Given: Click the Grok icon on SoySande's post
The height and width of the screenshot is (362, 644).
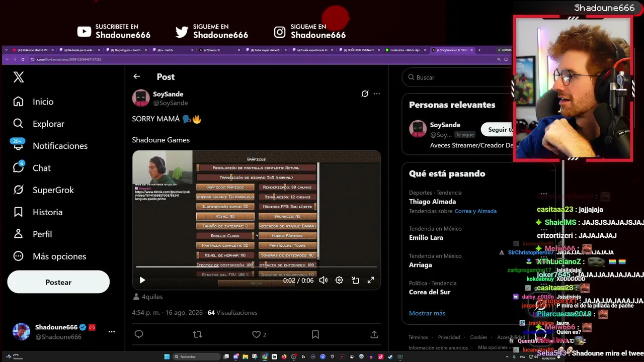Looking at the screenshot, I should (x=365, y=94).
